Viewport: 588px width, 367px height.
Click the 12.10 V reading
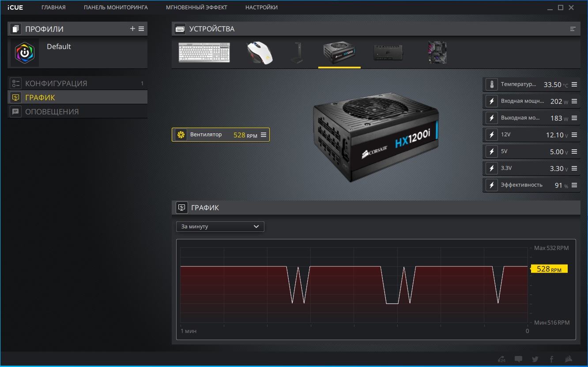pyautogui.click(x=557, y=135)
